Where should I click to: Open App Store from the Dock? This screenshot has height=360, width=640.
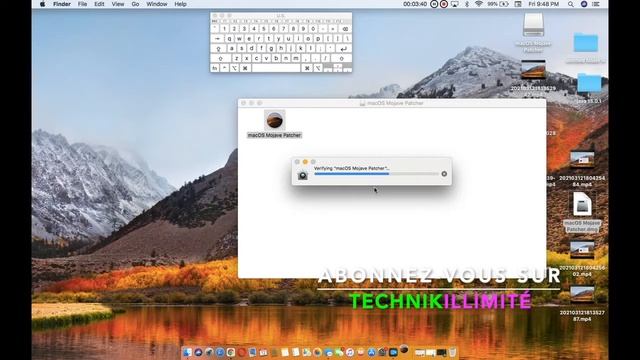(372, 352)
